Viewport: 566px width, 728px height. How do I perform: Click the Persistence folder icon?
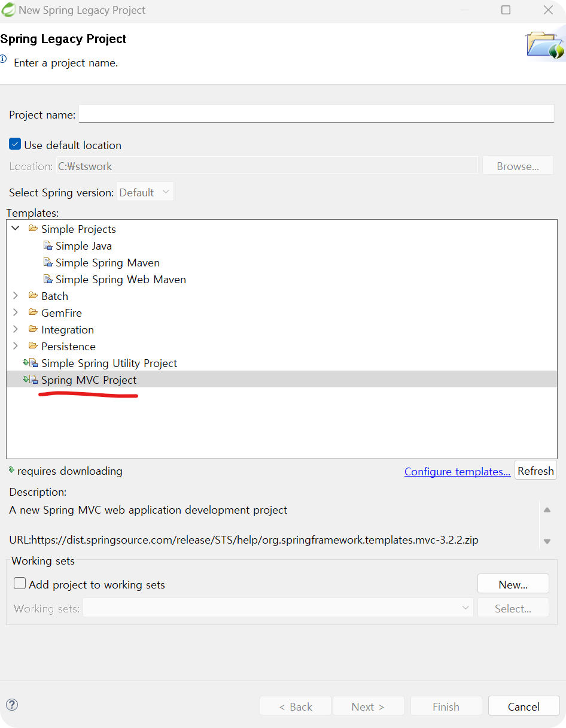(33, 346)
